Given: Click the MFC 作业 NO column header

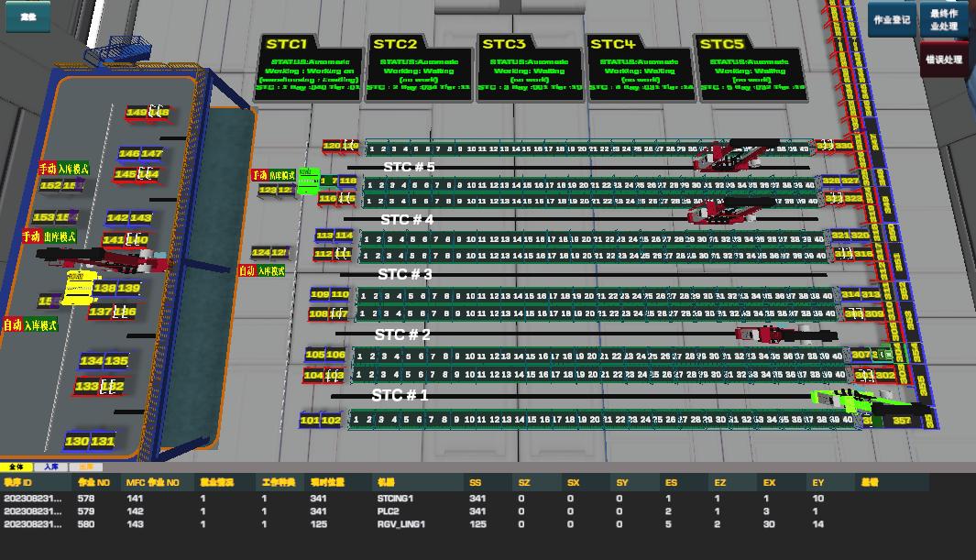Looking at the screenshot, I should tap(152, 482).
